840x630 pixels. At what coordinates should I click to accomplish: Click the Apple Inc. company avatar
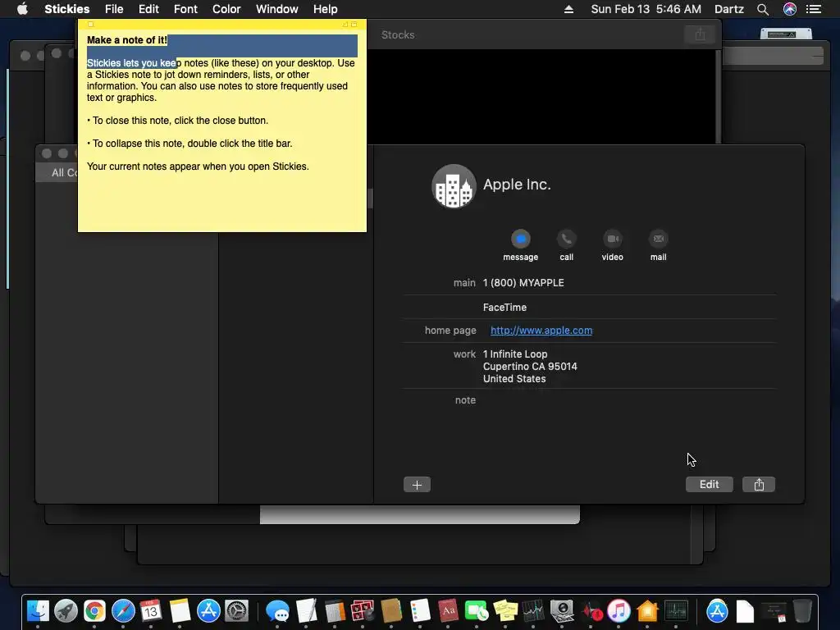454,186
